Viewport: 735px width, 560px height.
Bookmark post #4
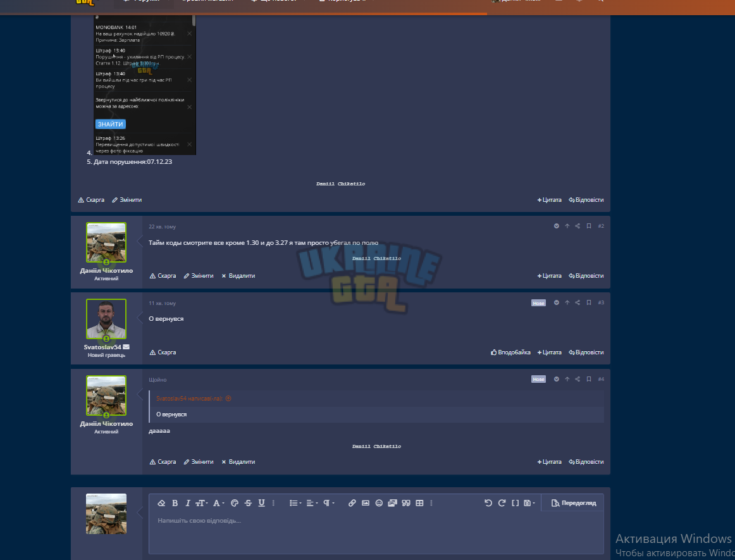pyautogui.click(x=589, y=379)
